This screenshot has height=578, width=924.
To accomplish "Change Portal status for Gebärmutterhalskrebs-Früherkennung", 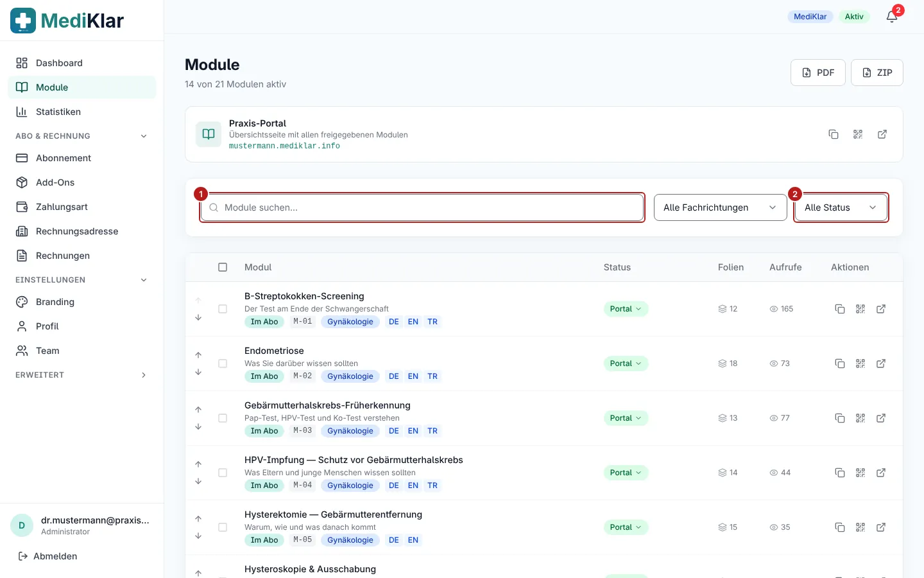I will click(x=626, y=418).
